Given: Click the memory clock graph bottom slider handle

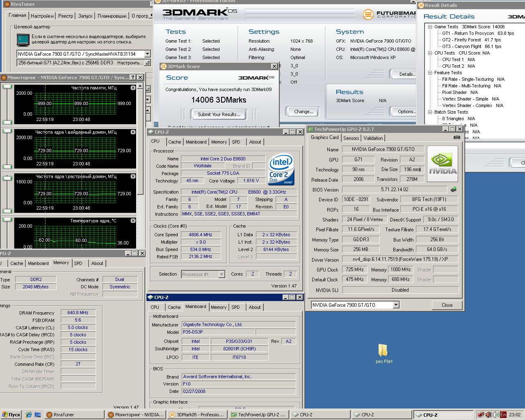Looking at the screenshot, I should coord(7,122).
